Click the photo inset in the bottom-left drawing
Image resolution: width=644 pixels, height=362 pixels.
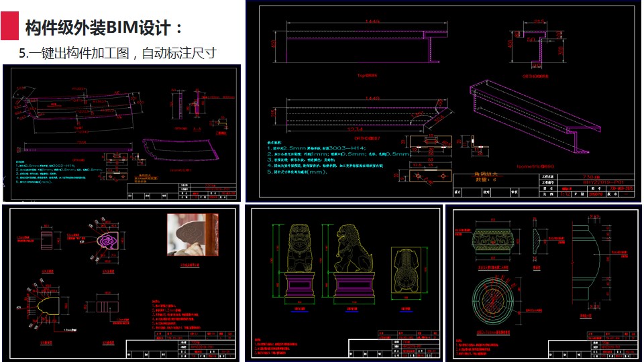192,235
